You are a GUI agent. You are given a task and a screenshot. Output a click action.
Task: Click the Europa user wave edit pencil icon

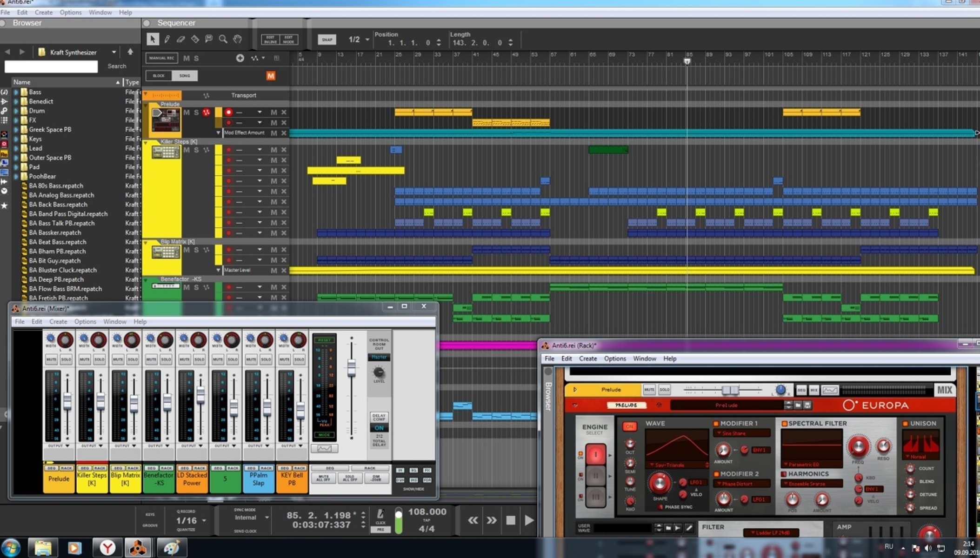pyautogui.click(x=689, y=528)
